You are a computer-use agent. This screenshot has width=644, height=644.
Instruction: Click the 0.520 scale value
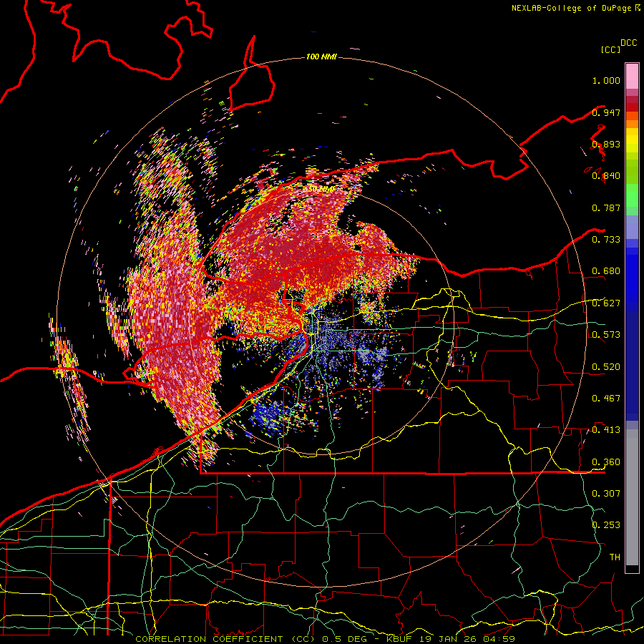coord(606,367)
